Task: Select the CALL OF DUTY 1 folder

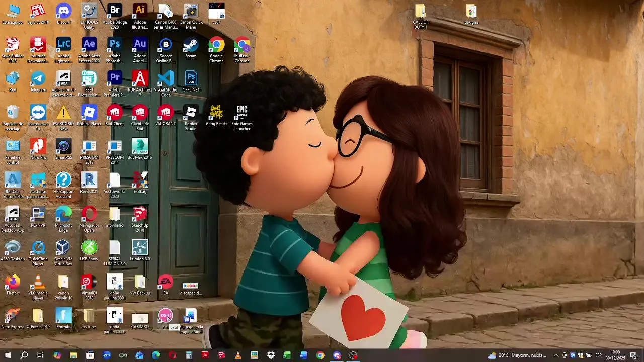Action: (x=421, y=16)
